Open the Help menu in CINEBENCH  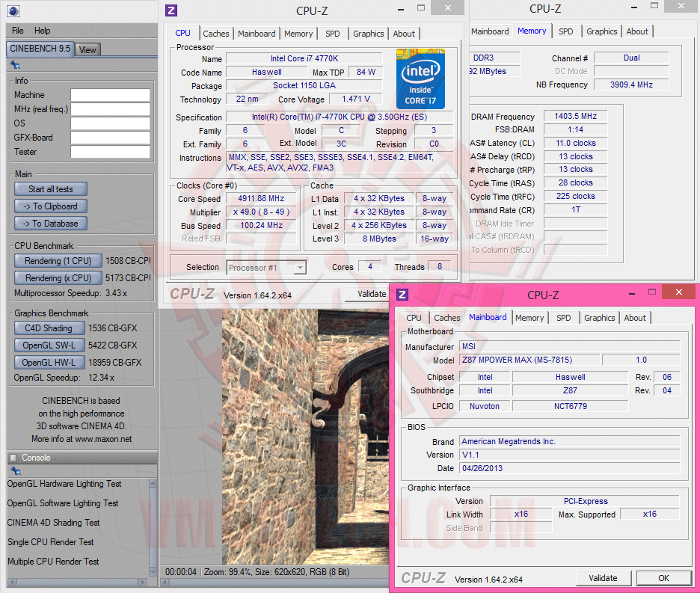coord(43,31)
